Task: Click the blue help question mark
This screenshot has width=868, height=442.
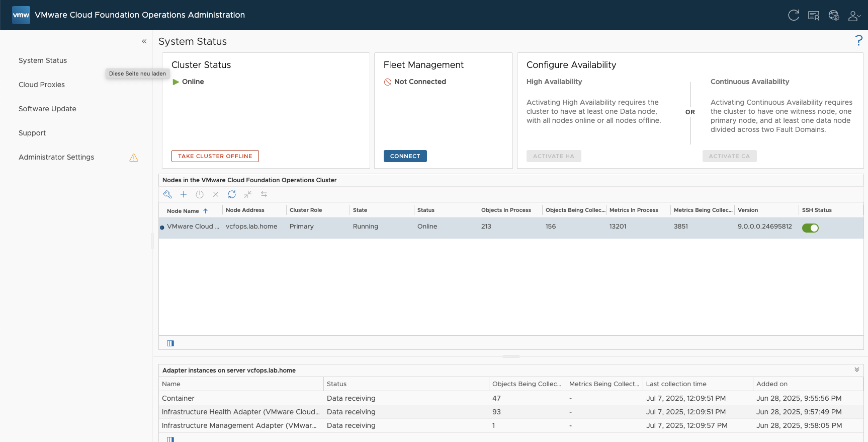Action: point(858,41)
